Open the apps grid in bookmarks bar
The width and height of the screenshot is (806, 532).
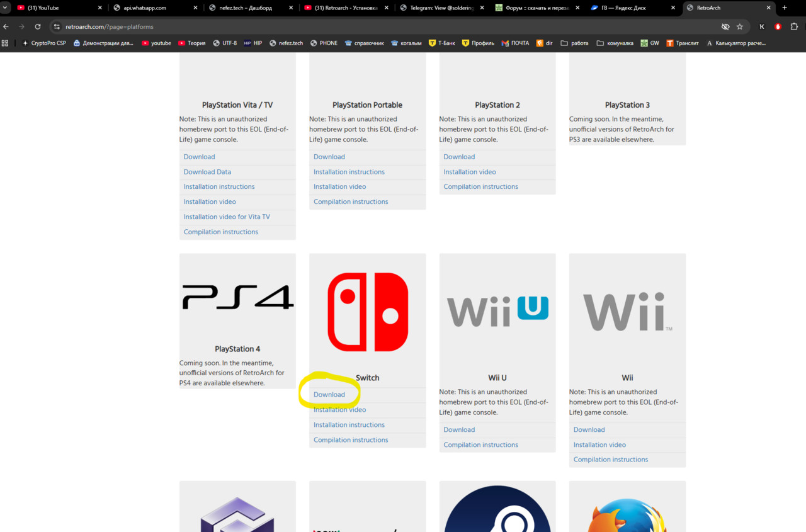point(5,43)
